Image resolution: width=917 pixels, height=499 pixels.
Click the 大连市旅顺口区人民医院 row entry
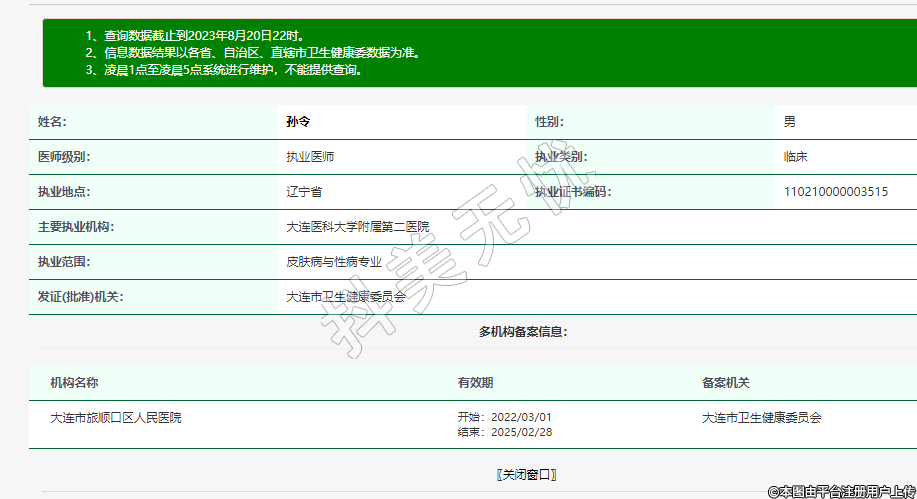click(x=116, y=418)
